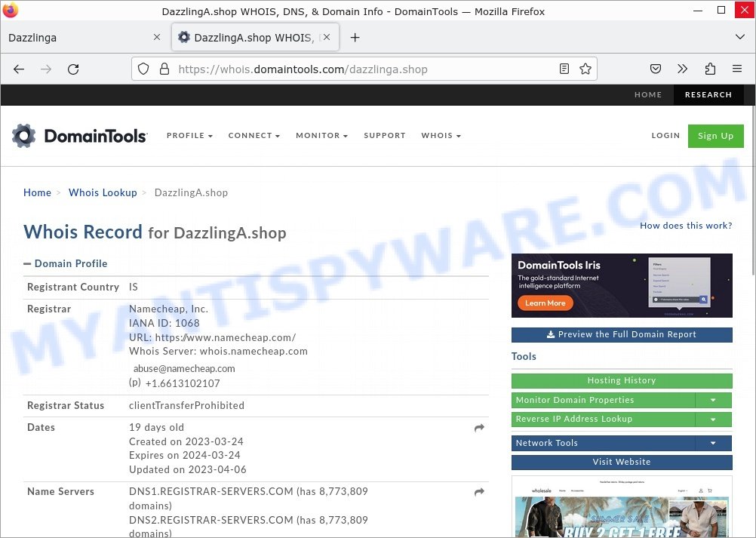Screen dimensions: 756x538
Task: Reload the current page
Action: (x=73, y=69)
